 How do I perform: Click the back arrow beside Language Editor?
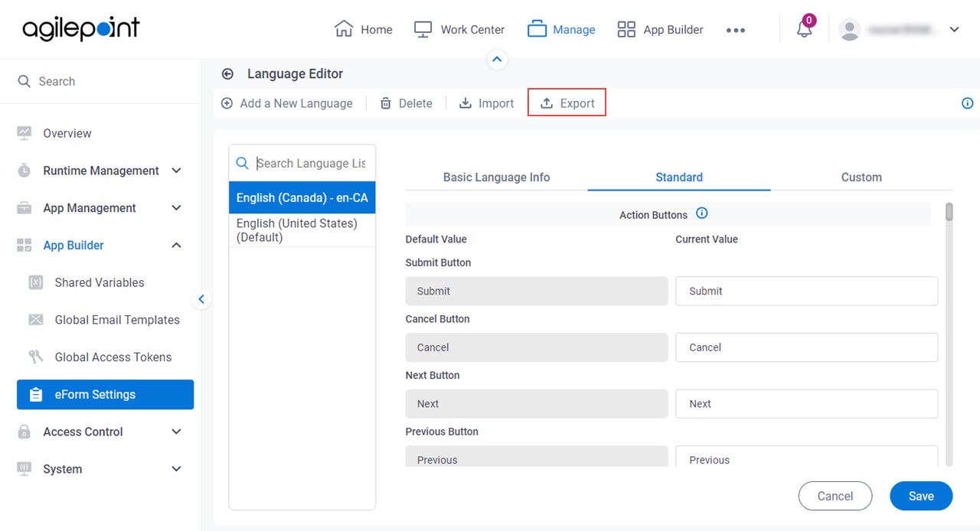pos(227,74)
